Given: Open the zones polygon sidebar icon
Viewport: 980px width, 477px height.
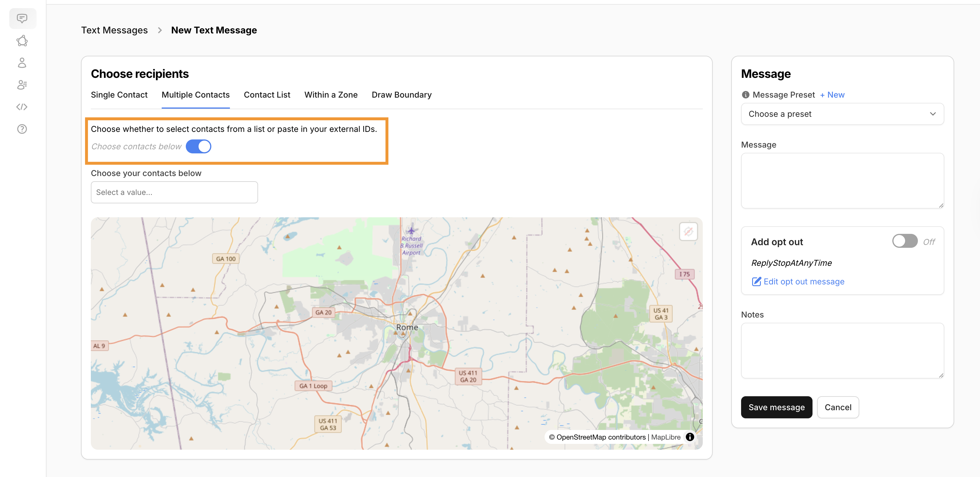Looking at the screenshot, I should tap(22, 41).
